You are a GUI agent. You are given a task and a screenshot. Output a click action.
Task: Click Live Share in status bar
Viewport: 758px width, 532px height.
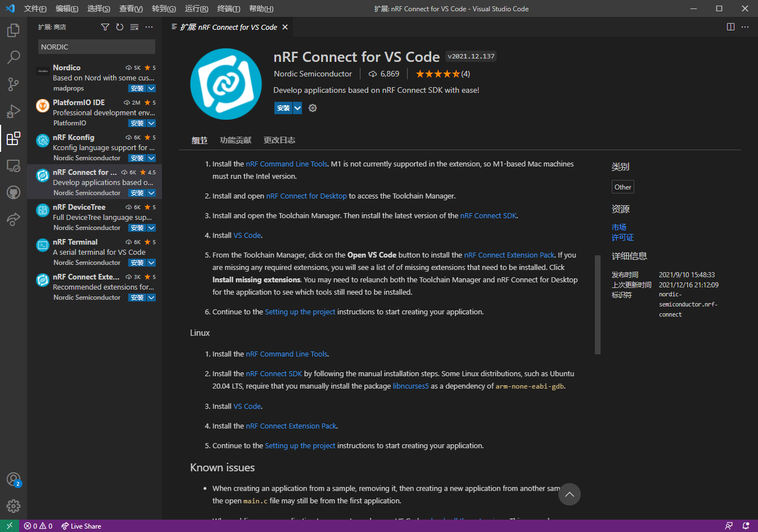81,526
